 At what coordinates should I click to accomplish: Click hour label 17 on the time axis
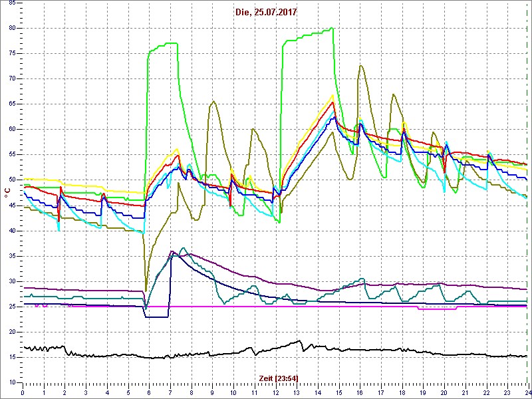[380, 392]
